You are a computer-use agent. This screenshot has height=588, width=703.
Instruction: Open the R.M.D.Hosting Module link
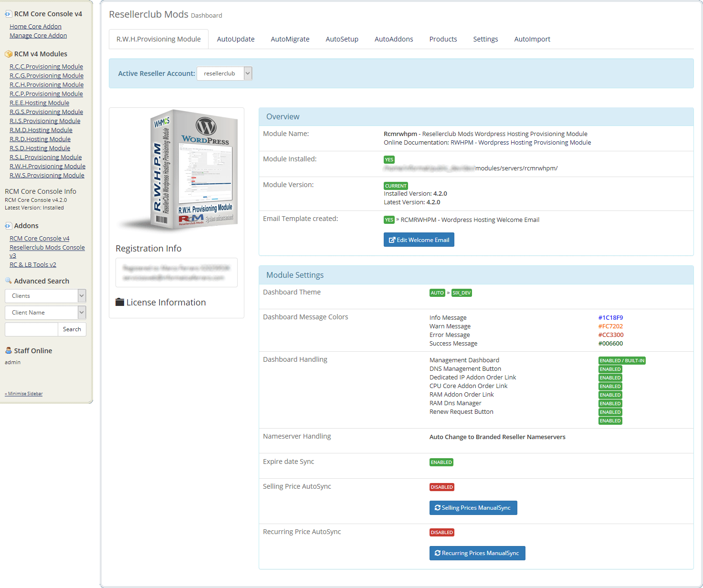click(41, 130)
